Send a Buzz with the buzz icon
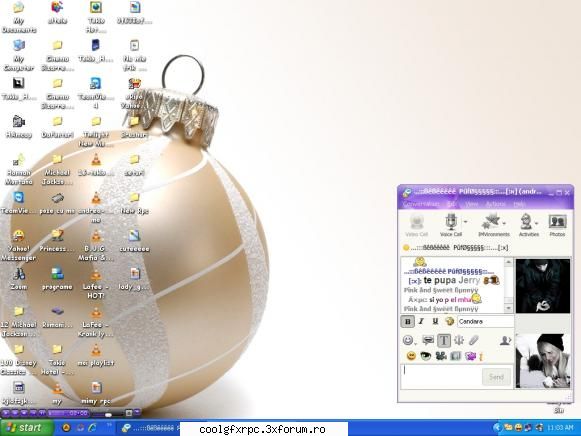This screenshot has height=436, width=581. [x=459, y=340]
